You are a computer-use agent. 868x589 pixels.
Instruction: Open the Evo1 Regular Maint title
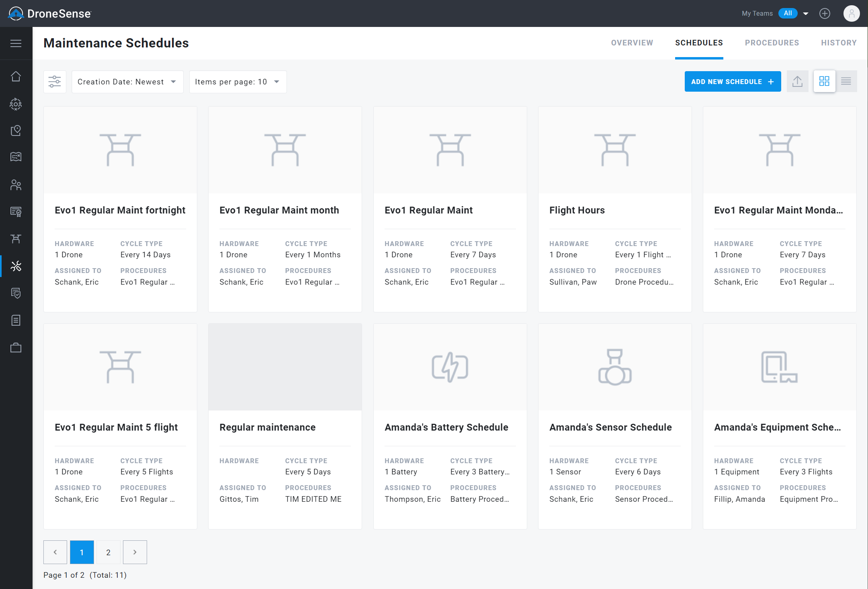pyautogui.click(x=428, y=210)
